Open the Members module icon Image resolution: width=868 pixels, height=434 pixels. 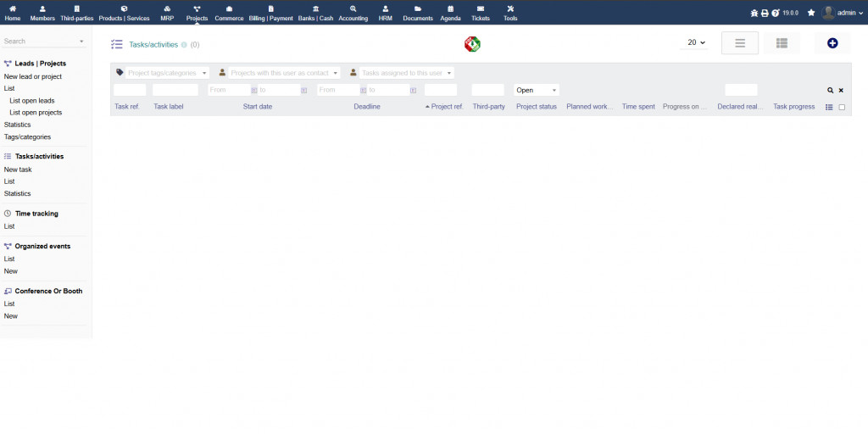(42, 8)
